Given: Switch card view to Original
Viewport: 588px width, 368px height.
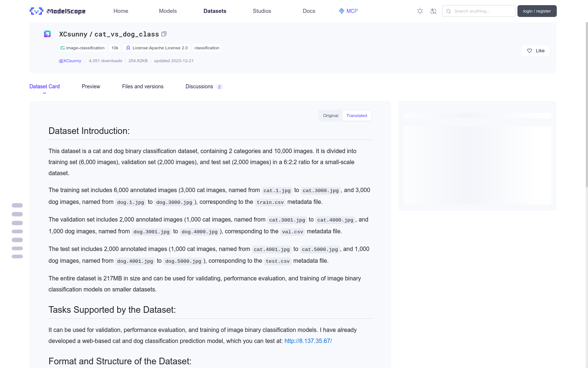Looking at the screenshot, I should click(x=330, y=116).
